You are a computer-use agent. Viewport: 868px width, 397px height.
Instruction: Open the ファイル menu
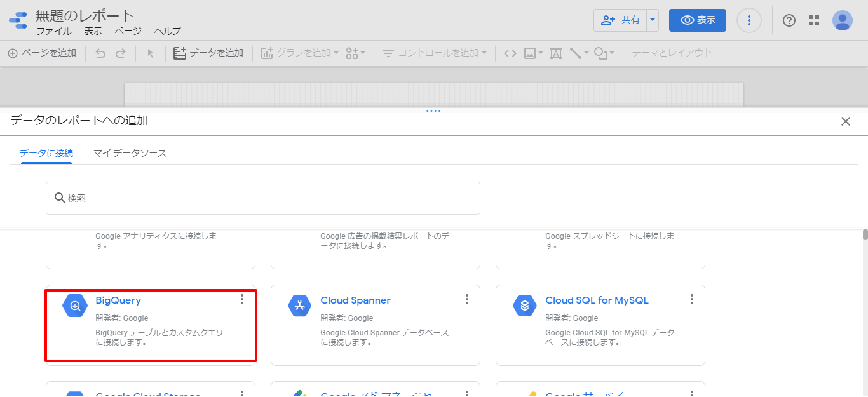(x=54, y=31)
